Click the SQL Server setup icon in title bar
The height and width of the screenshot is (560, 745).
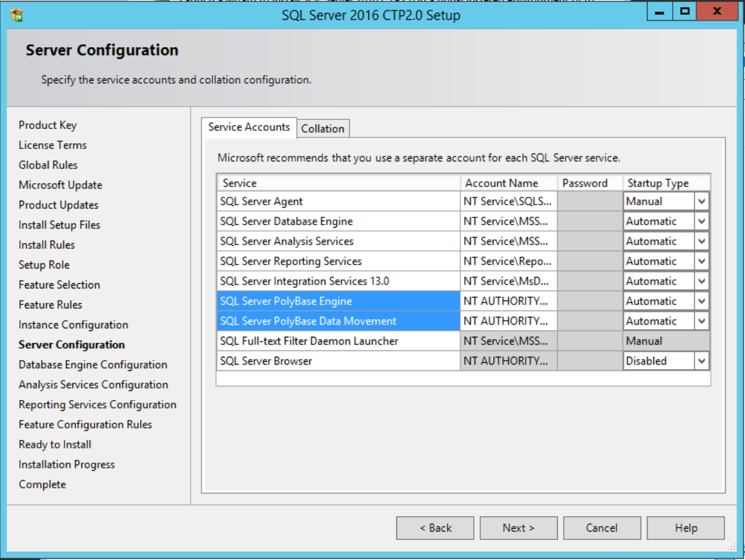17,15
